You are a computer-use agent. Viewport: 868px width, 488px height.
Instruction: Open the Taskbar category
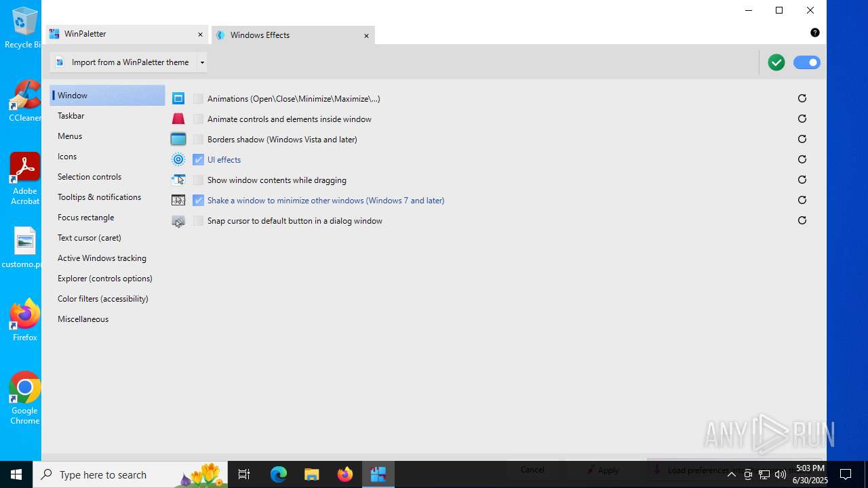pyautogui.click(x=107, y=116)
